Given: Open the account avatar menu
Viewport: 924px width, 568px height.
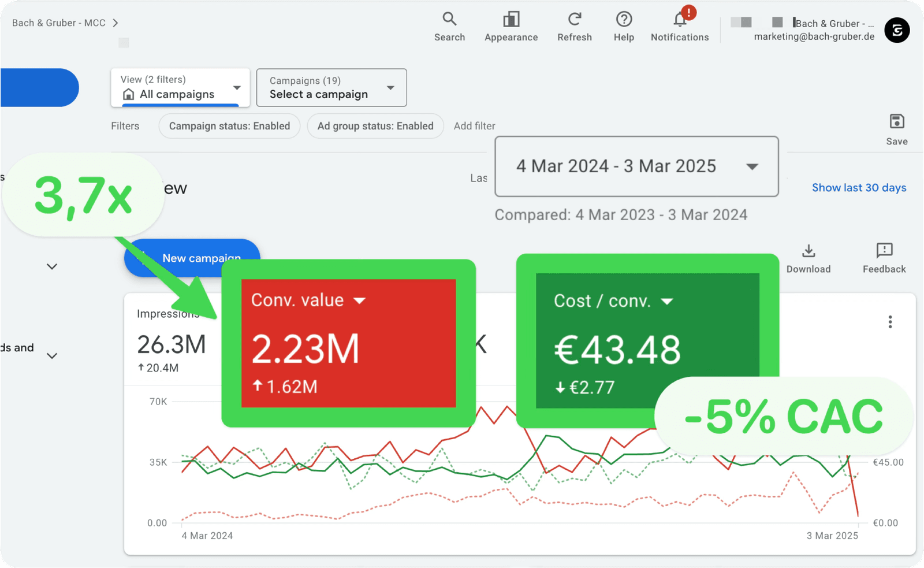Looking at the screenshot, I should click(897, 30).
